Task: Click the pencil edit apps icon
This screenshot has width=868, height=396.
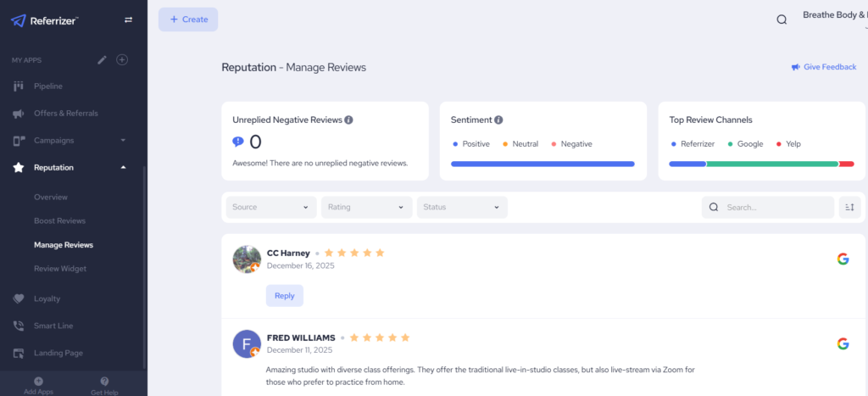Action: [x=103, y=59]
